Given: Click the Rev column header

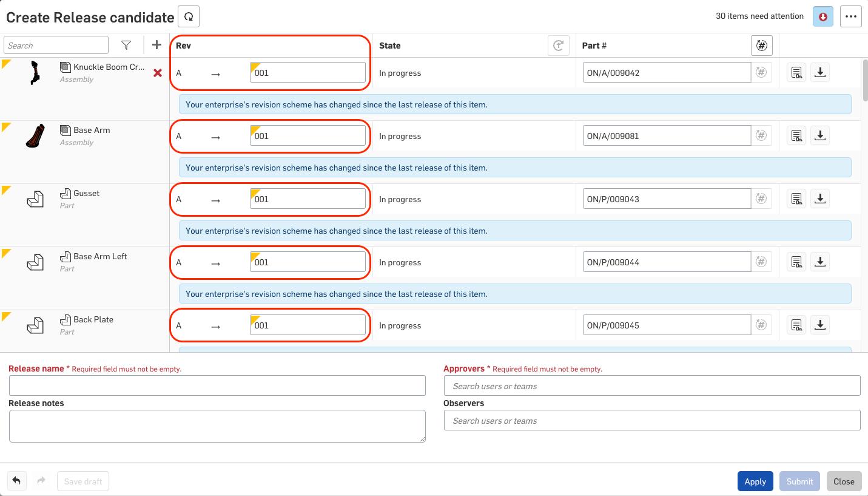Looking at the screenshot, I should coord(184,46).
